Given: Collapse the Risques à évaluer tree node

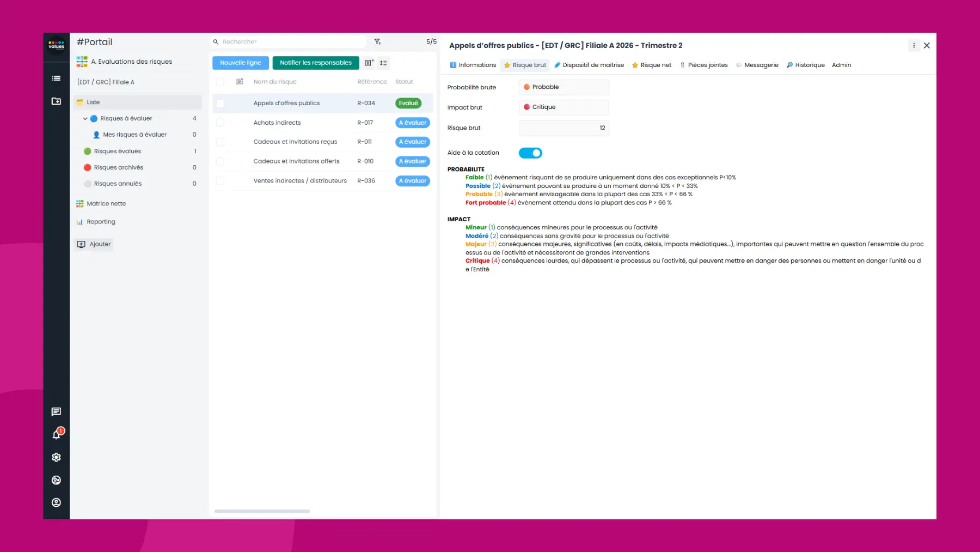Looking at the screenshot, I should [x=85, y=118].
